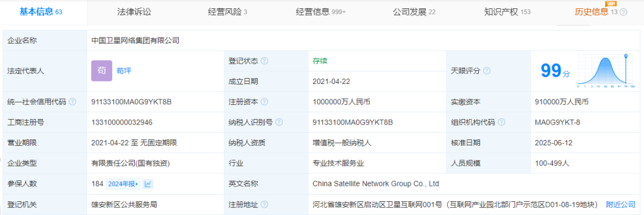Screen dimensions: 644x215
Task: Open help icon beside 注册地址
Action: point(265,204)
